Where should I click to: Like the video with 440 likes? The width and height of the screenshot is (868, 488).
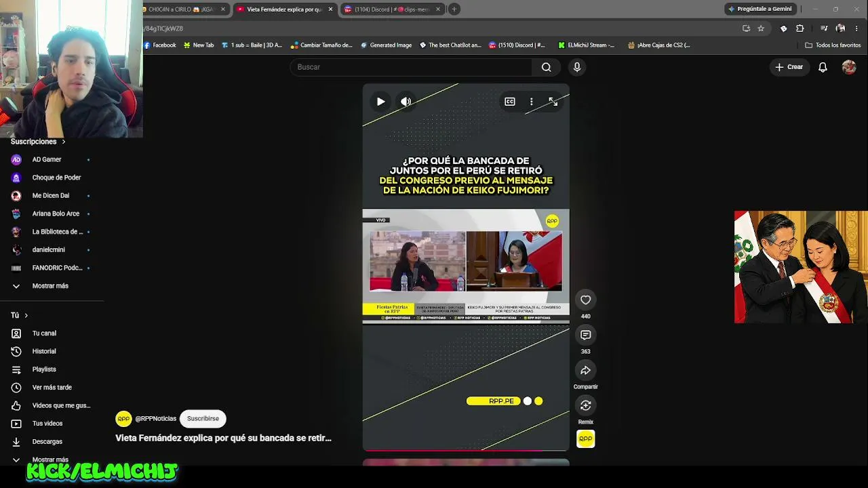[x=585, y=300]
